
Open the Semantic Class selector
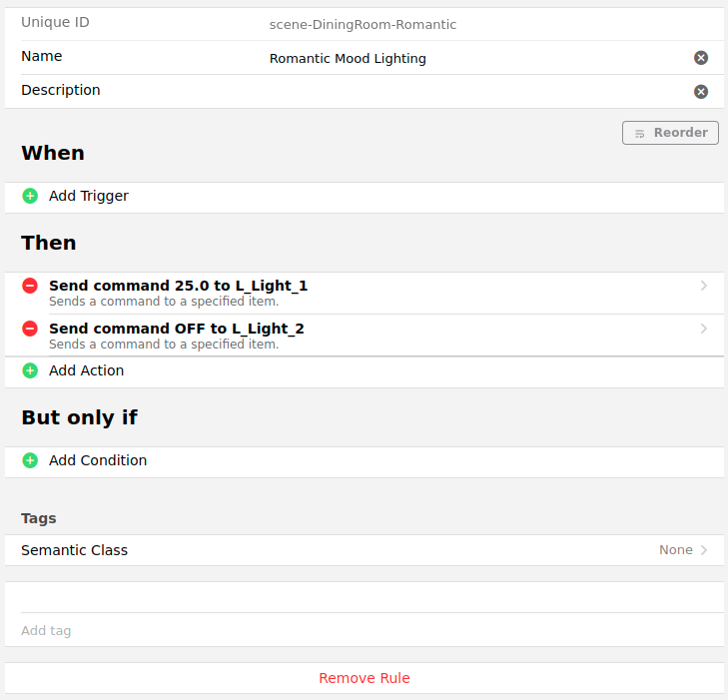[x=364, y=550]
